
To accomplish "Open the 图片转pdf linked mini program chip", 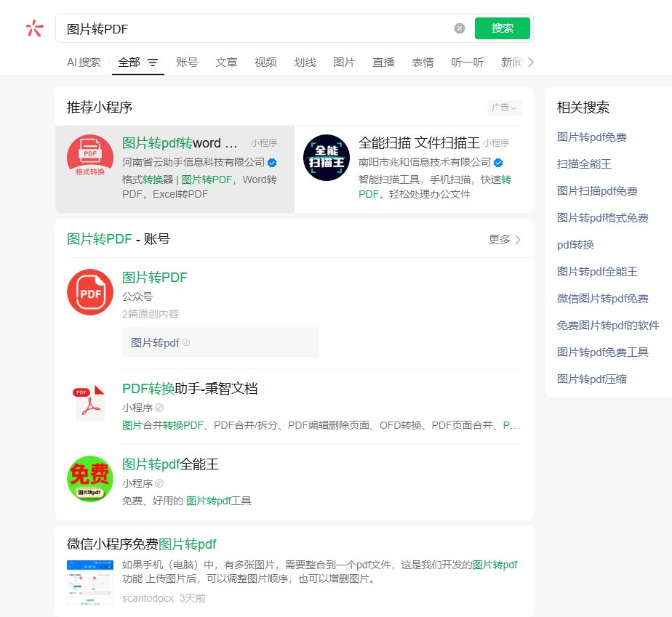I will point(220,342).
